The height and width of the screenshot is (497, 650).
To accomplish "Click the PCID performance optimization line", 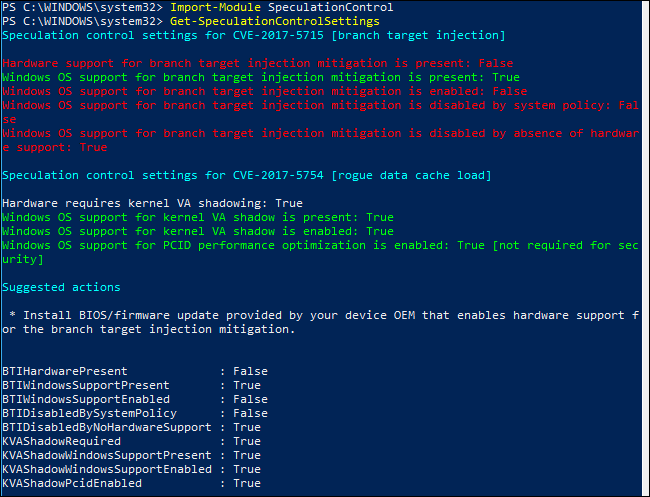I will tap(320, 245).
